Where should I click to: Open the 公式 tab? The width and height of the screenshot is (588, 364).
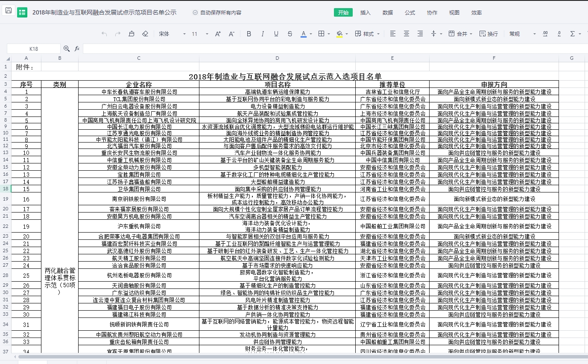tap(410, 13)
